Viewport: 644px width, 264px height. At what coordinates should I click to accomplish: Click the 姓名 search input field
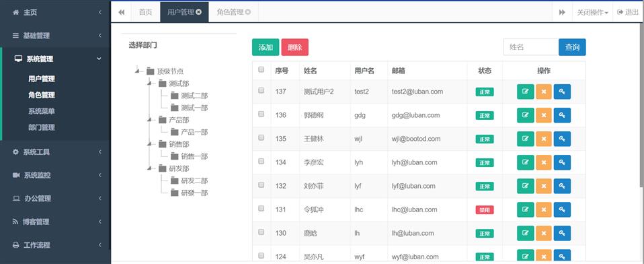coord(531,47)
